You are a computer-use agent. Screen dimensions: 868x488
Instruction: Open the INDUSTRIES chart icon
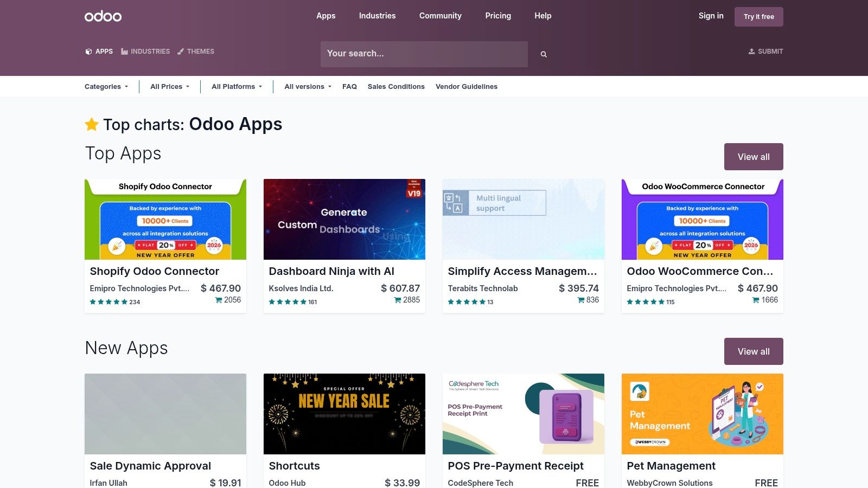pyautogui.click(x=125, y=51)
